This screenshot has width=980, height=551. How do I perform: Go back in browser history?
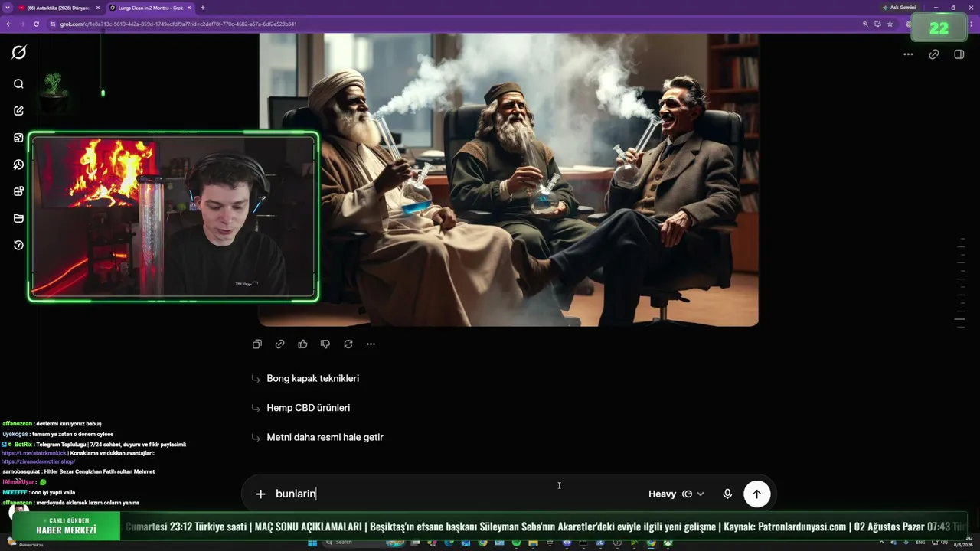[x=8, y=24]
